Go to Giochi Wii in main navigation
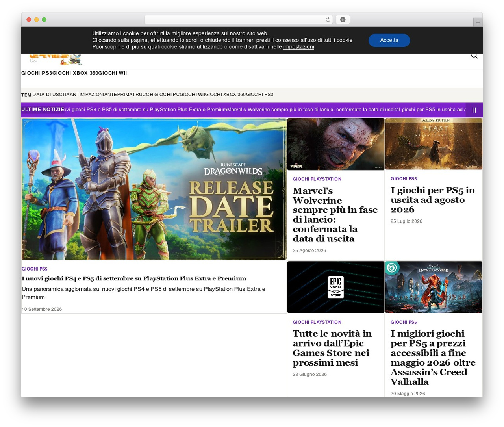This screenshot has height=427, width=504. [112, 73]
